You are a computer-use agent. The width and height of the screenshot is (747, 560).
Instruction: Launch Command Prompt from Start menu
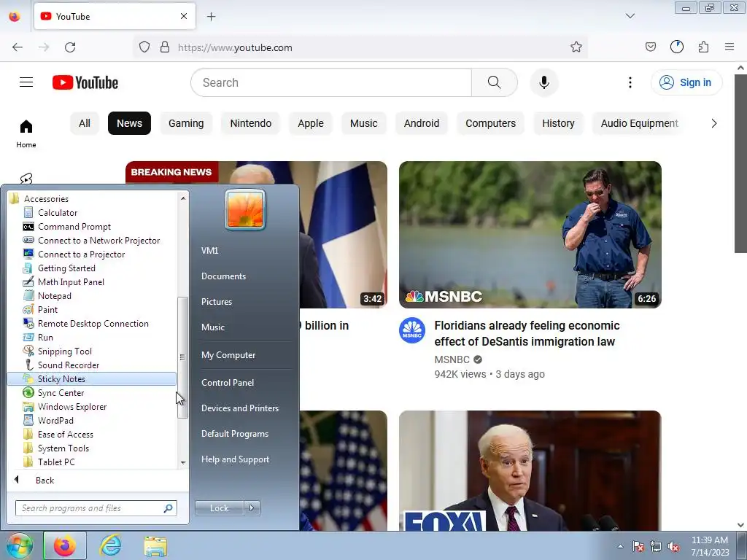tap(74, 227)
